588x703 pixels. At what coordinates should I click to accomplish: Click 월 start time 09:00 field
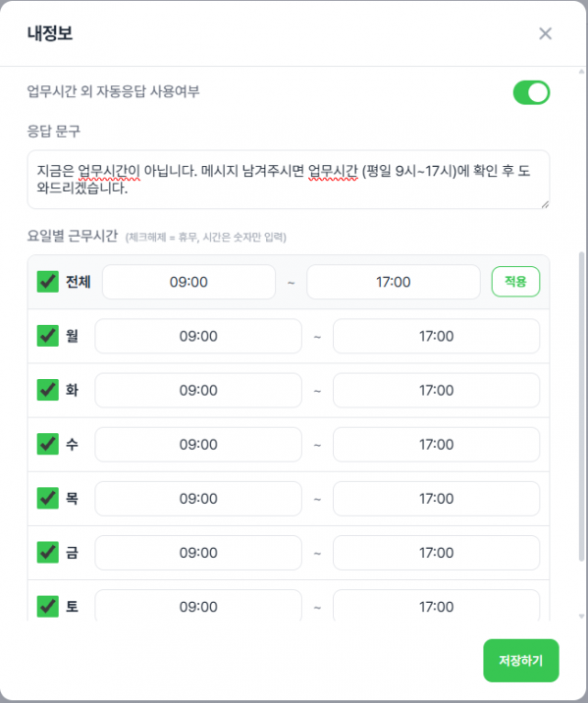click(x=198, y=336)
